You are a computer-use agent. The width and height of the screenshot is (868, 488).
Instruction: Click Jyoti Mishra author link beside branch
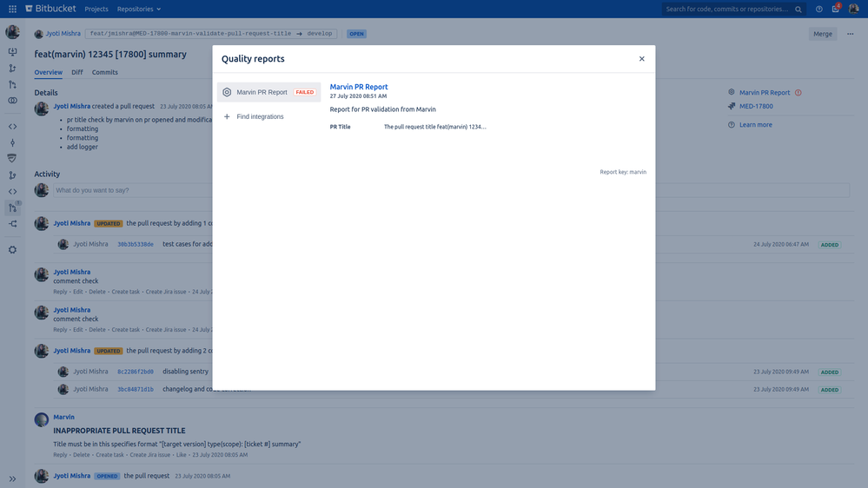tap(63, 34)
